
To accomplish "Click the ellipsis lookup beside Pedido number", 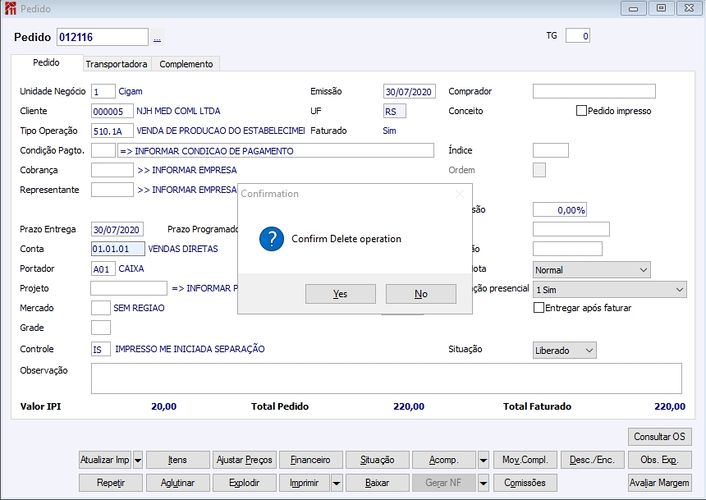I will (x=157, y=37).
